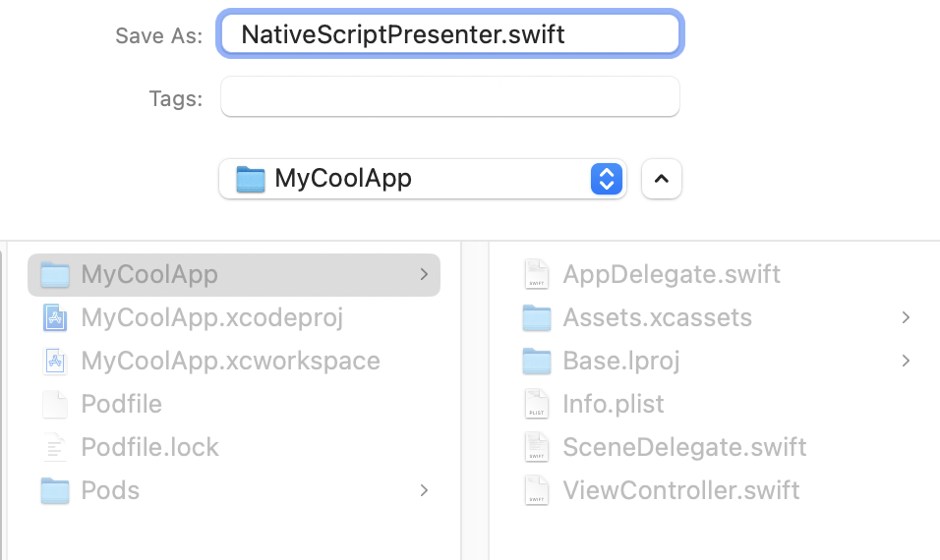Click the blue location popup stepper arrows

click(606, 179)
